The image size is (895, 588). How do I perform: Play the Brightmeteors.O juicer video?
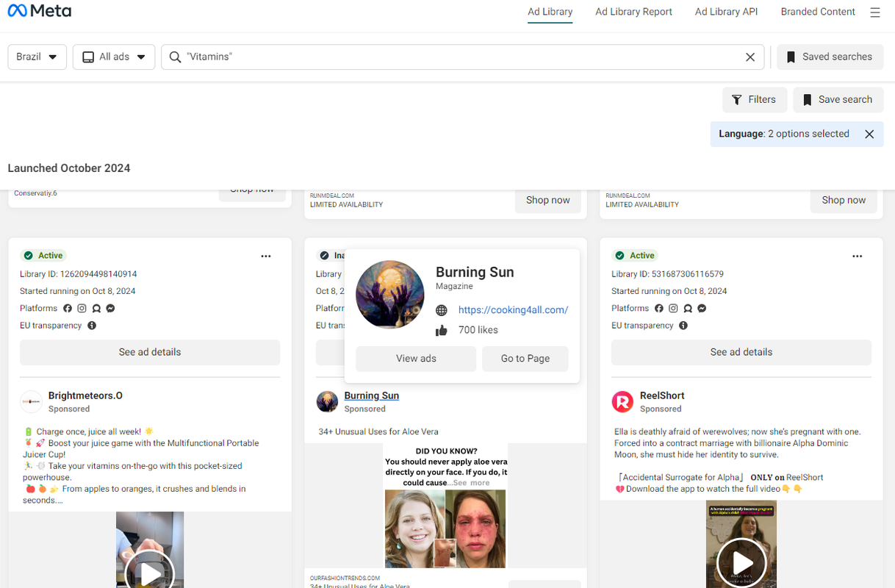[x=150, y=573]
